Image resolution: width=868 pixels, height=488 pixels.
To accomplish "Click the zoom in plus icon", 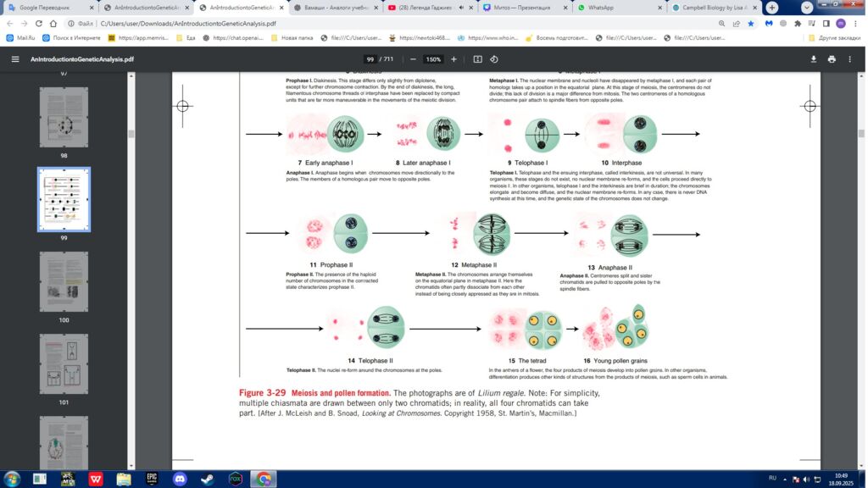I will point(453,59).
